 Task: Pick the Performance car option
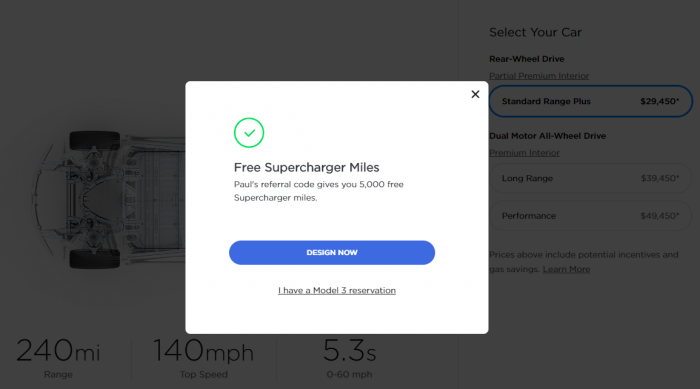pos(591,216)
